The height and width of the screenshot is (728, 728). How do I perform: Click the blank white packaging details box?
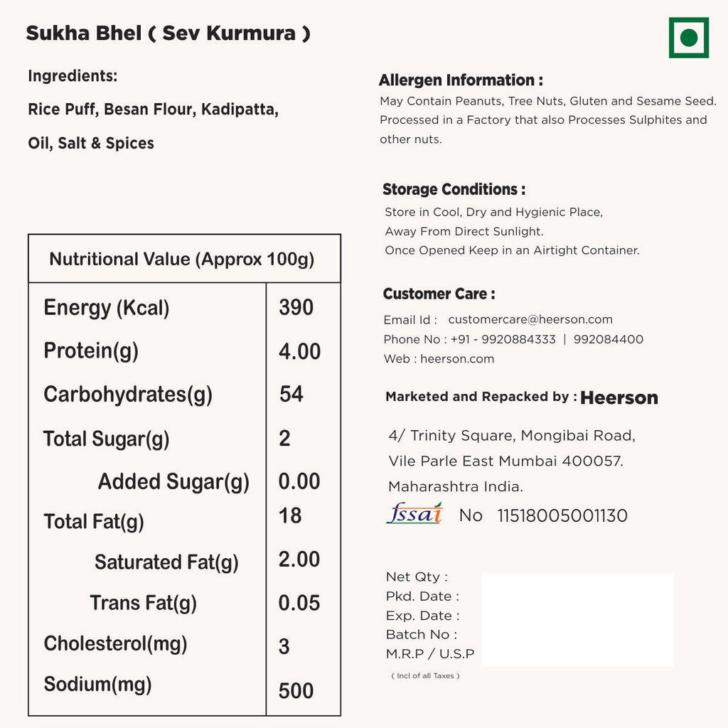pos(577,619)
